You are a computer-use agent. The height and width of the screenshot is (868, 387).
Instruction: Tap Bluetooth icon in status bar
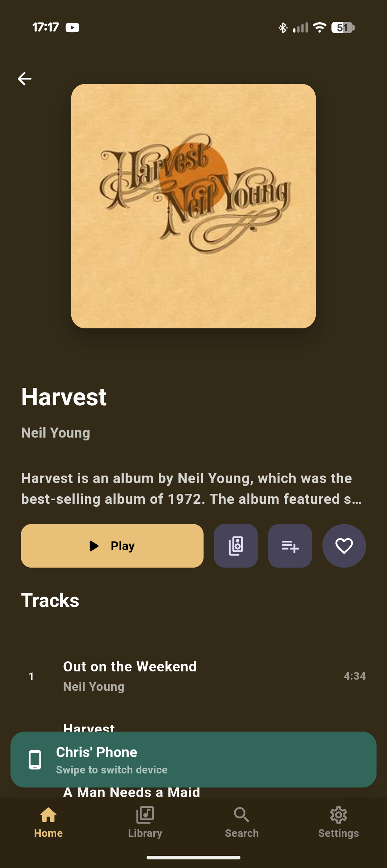[x=283, y=28]
